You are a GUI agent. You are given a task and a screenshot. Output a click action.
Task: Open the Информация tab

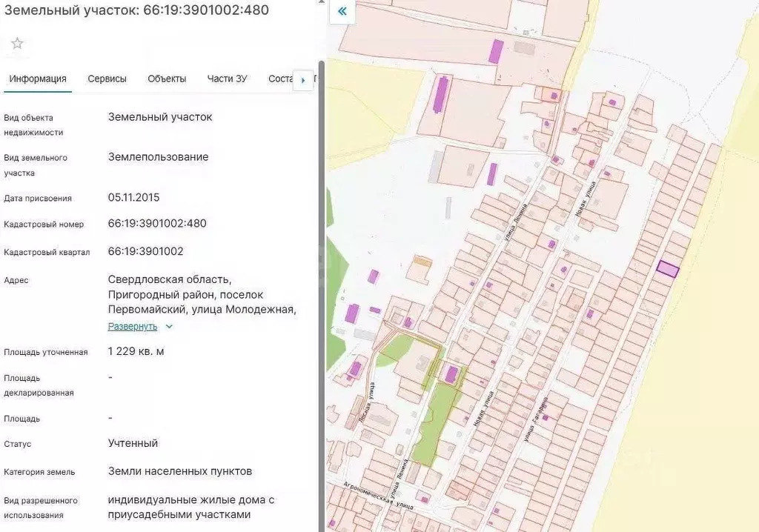pos(38,79)
